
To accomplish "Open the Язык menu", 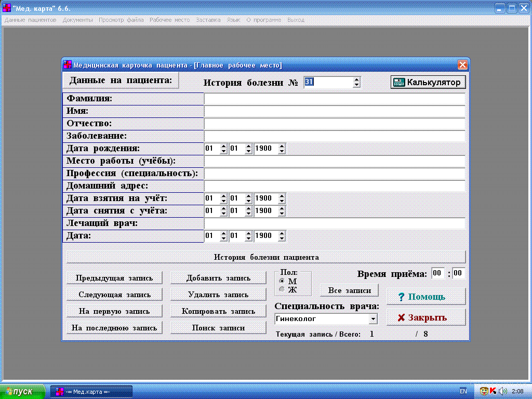I will 233,20.
